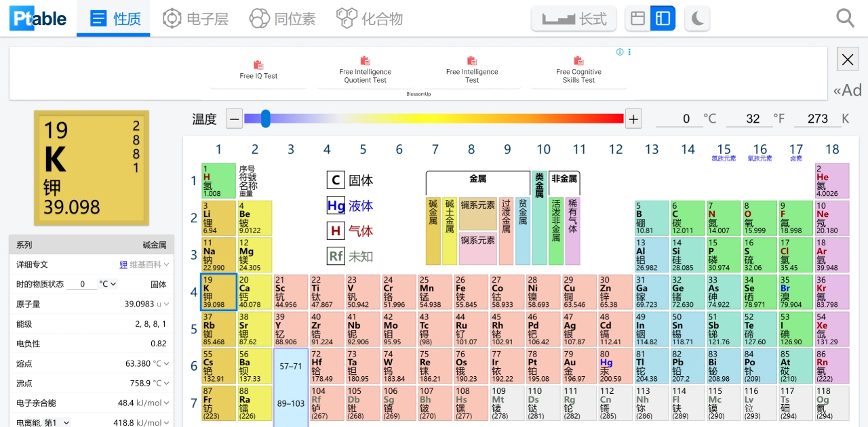Select the 镧系元素 category swatch

pyautogui.click(x=478, y=213)
